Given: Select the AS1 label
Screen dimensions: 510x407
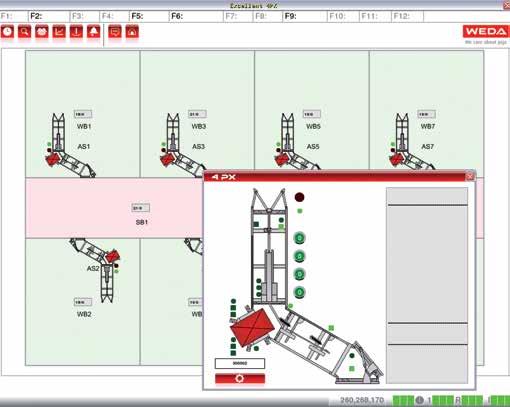Looking at the screenshot, I should pos(84,147).
